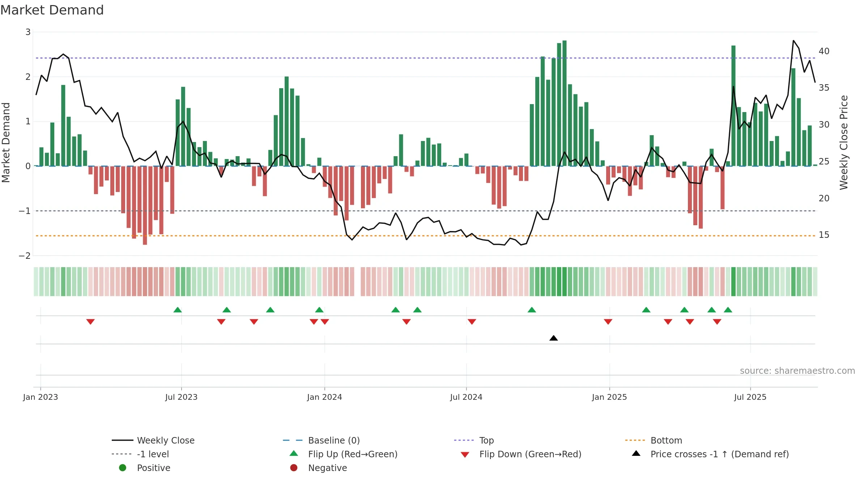Click the Jan 2024 x-axis label
Image resolution: width=868 pixels, height=488 pixels.
324,397
